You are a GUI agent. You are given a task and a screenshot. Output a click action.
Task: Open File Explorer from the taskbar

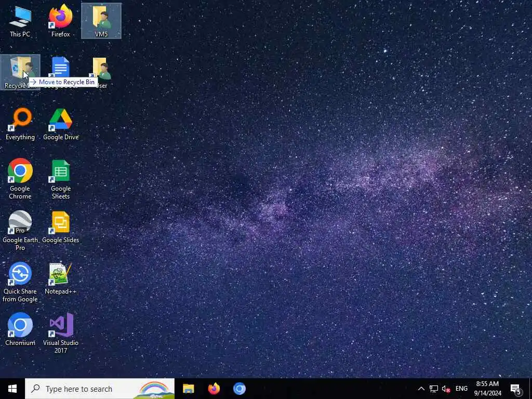click(x=188, y=389)
